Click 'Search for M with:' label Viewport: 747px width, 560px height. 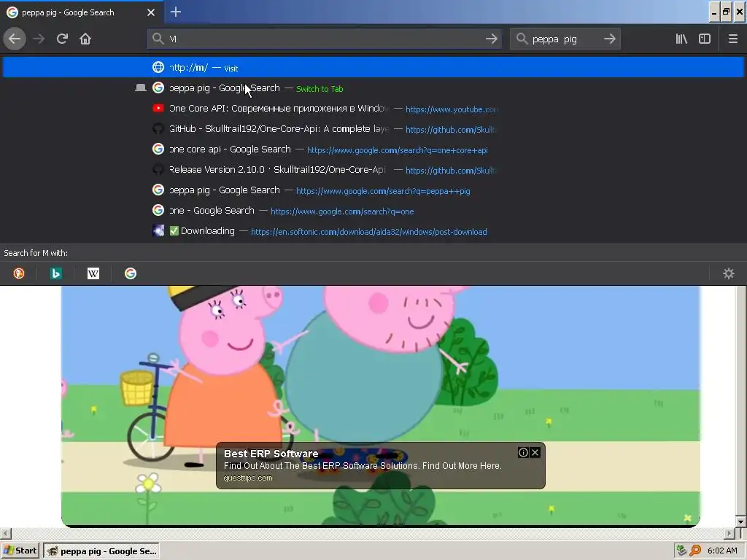point(36,253)
